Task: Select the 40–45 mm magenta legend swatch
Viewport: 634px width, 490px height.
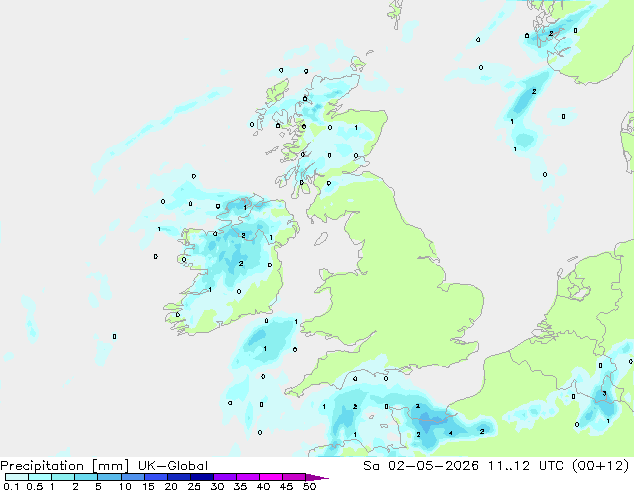Action: click(x=271, y=477)
